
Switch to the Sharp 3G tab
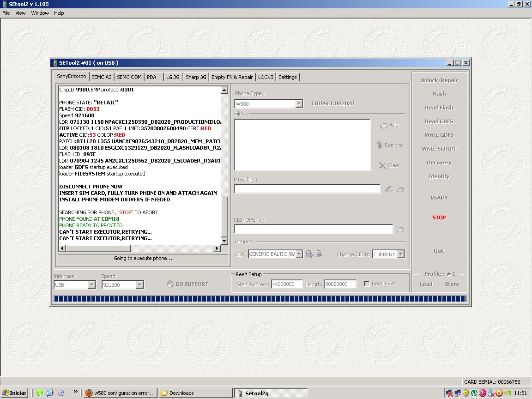pyautogui.click(x=196, y=77)
